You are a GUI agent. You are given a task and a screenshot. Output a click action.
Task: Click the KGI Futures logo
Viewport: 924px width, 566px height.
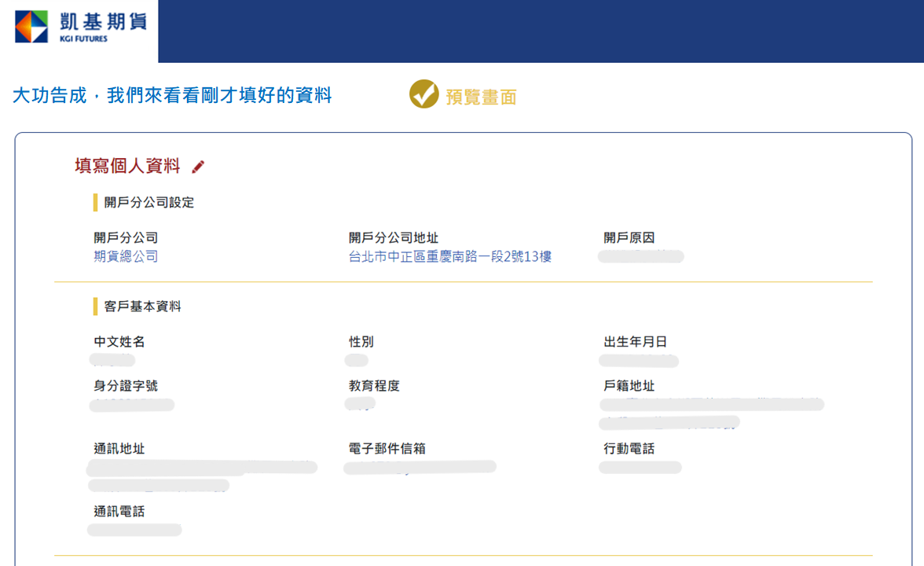pos(79,28)
